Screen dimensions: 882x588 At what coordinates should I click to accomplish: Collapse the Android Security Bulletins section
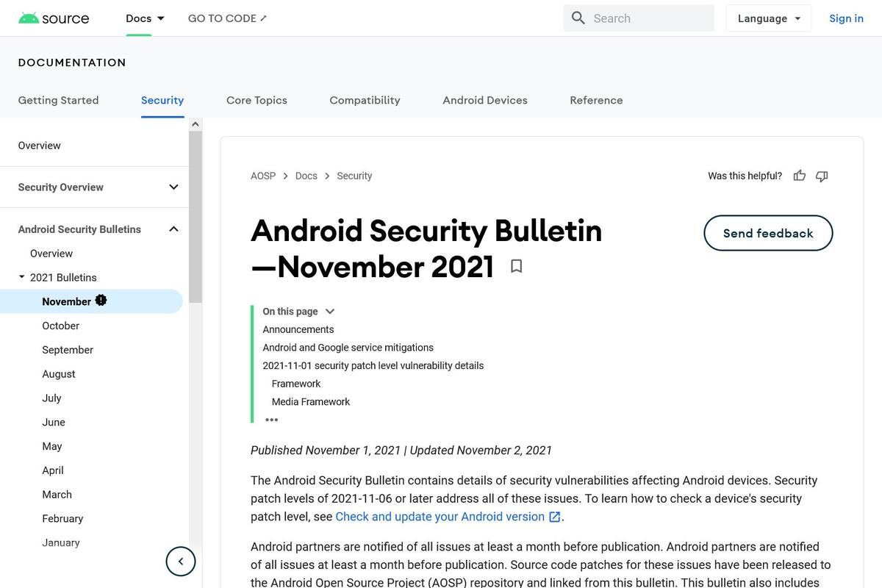click(173, 229)
